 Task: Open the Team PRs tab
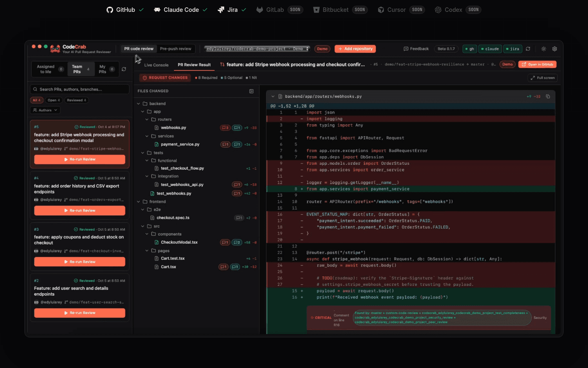pyautogui.click(x=80, y=69)
